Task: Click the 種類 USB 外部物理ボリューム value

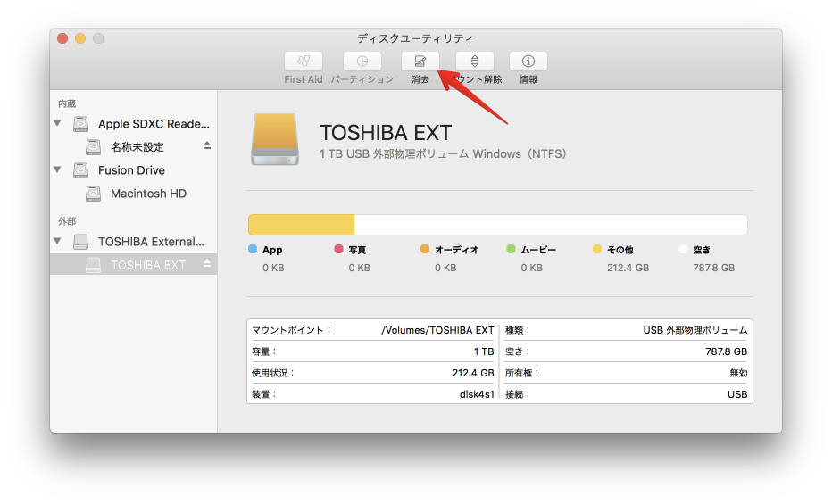Action: tap(695, 330)
